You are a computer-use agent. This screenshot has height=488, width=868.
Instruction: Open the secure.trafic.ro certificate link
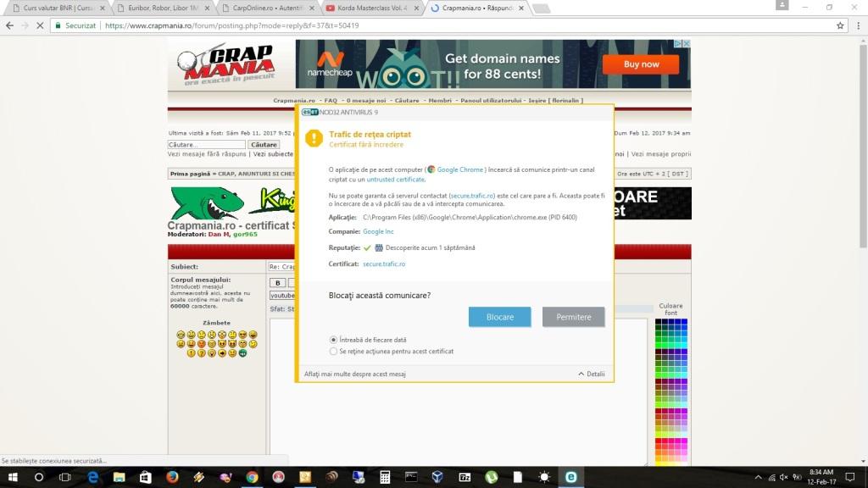click(x=384, y=264)
